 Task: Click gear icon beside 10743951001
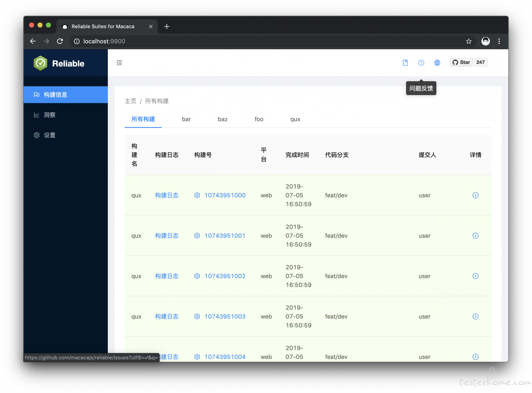point(197,236)
